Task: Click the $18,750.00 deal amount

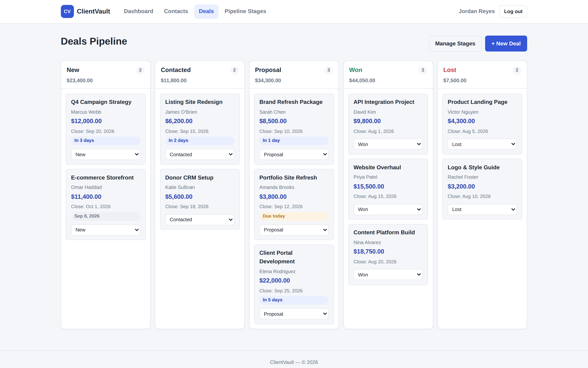Action: click(369, 252)
